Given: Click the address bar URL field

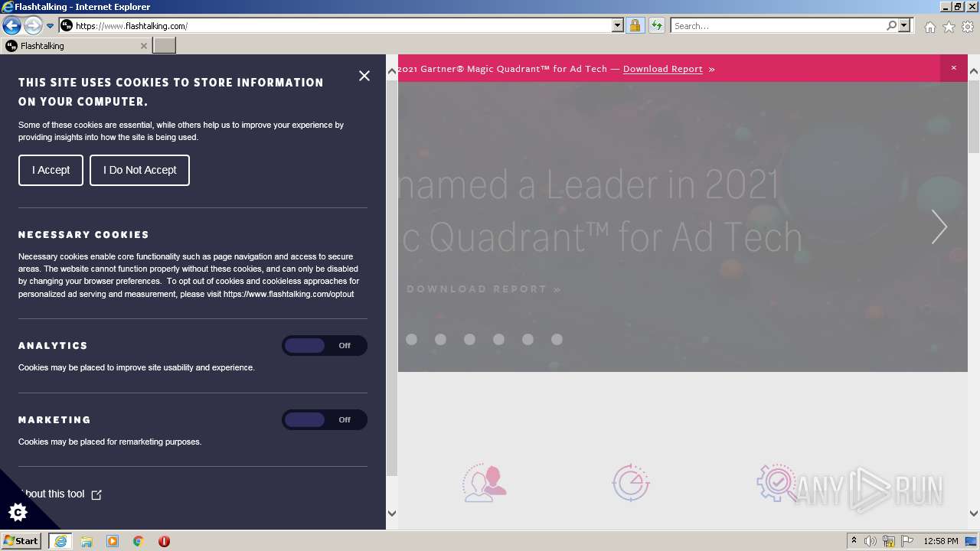Looking at the screenshot, I should click(x=335, y=25).
